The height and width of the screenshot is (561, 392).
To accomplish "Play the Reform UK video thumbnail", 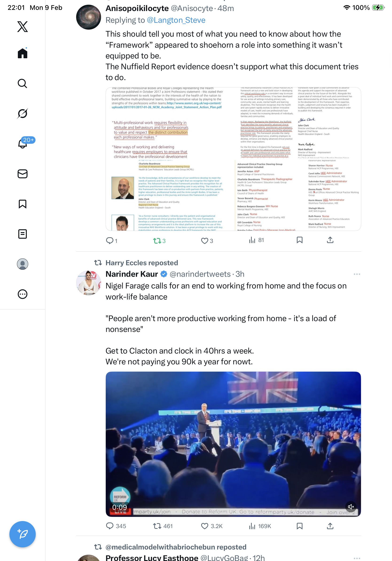I will (233, 444).
